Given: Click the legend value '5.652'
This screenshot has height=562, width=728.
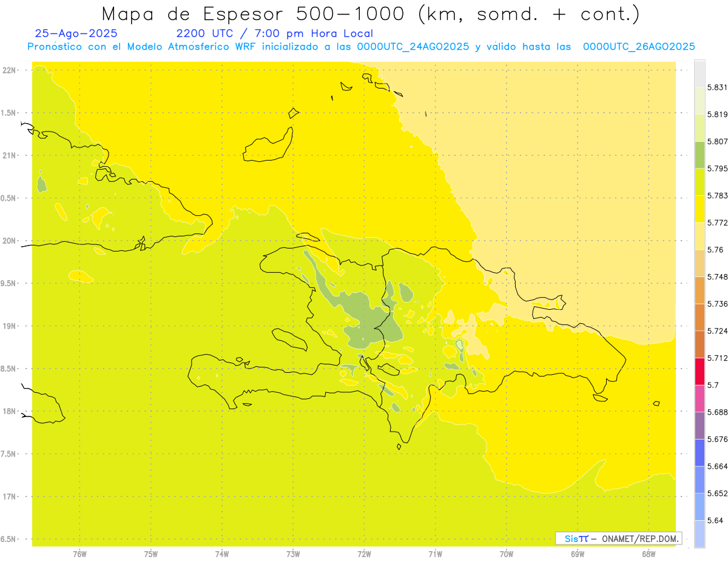Looking at the screenshot, I should tap(718, 493).
